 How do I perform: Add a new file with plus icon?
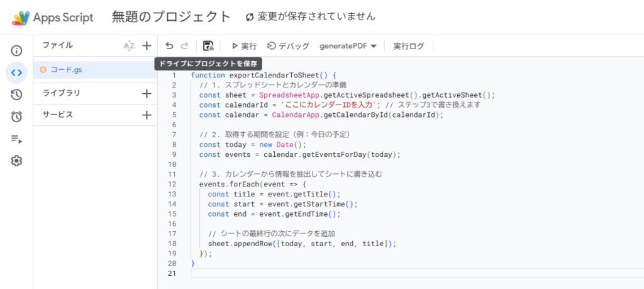147,45
